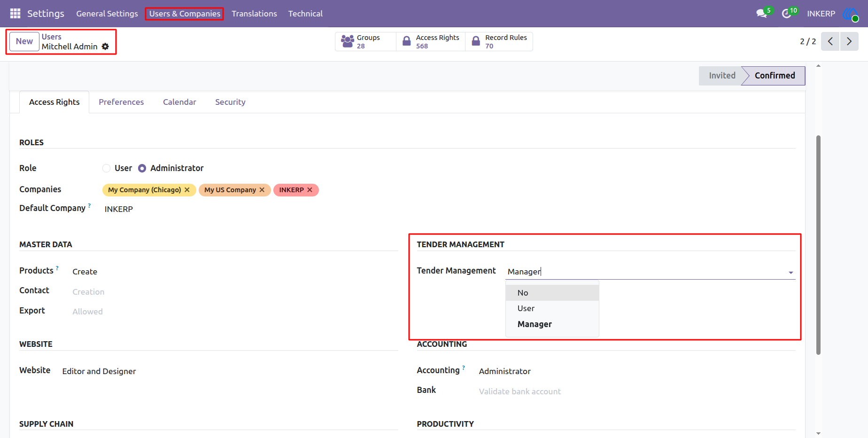
Task: Choose Manager in the Tender Management list
Action: [x=552, y=324]
